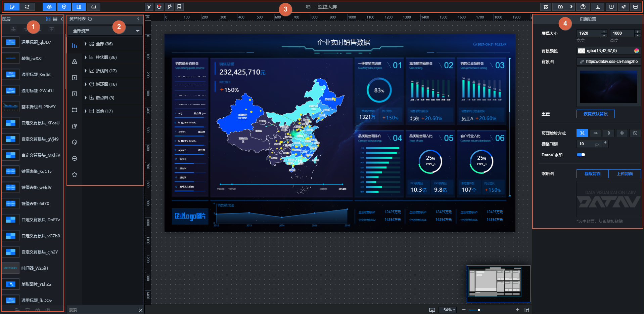Image resolution: width=644 pixels, height=314 pixels.
Task: Select the chart assets sidebar tab
Action: tap(75, 45)
